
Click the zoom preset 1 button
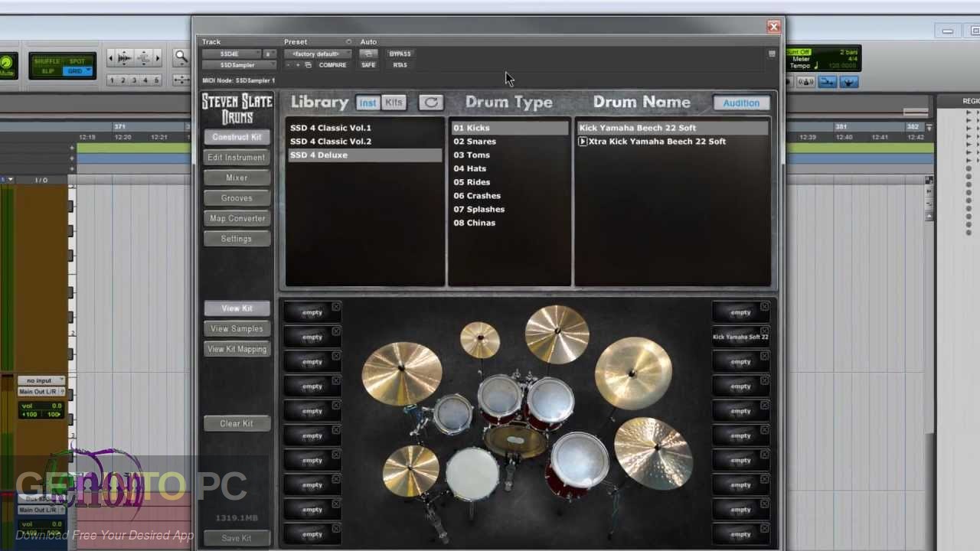[112, 80]
